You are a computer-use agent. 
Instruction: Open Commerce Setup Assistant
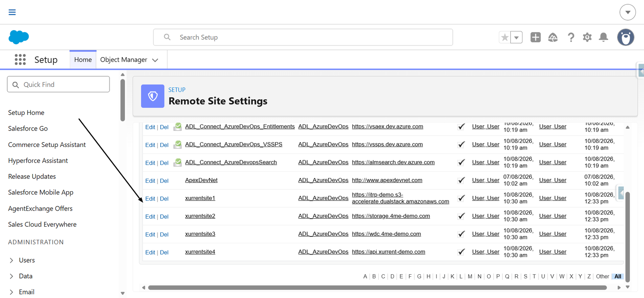(x=47, y=145)
